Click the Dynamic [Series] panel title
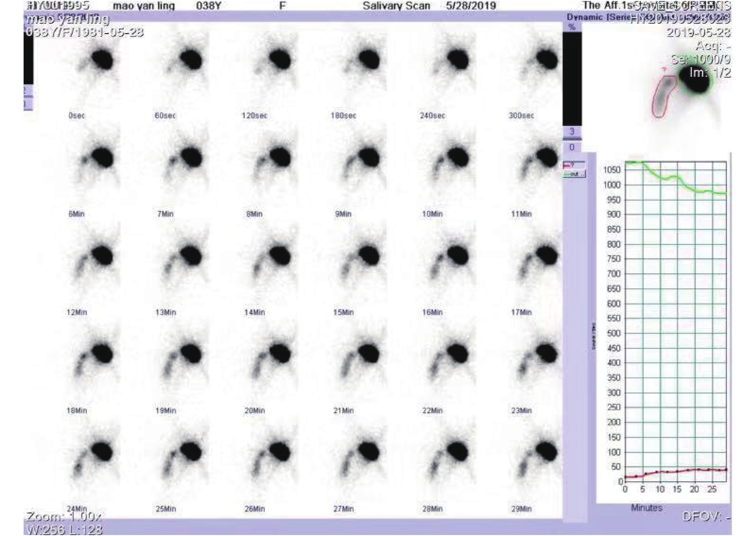This screenshot has height=536, width=756. (591, 17)
